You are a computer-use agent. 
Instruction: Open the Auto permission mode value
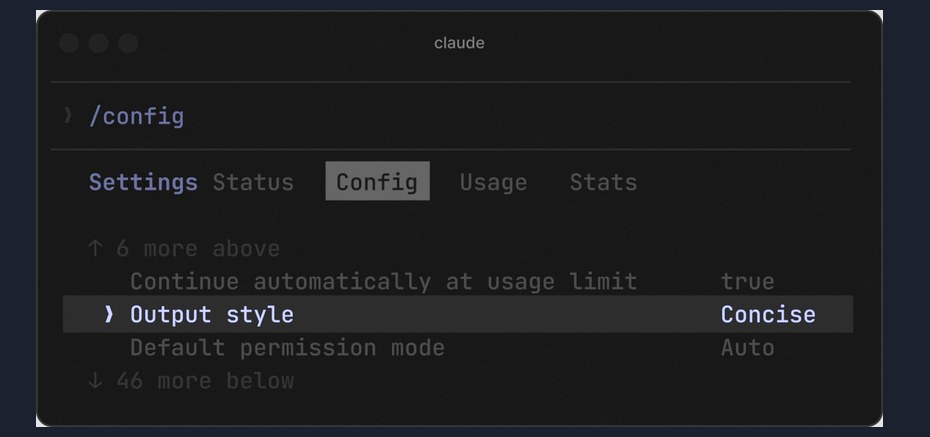(x=747, y=347)
